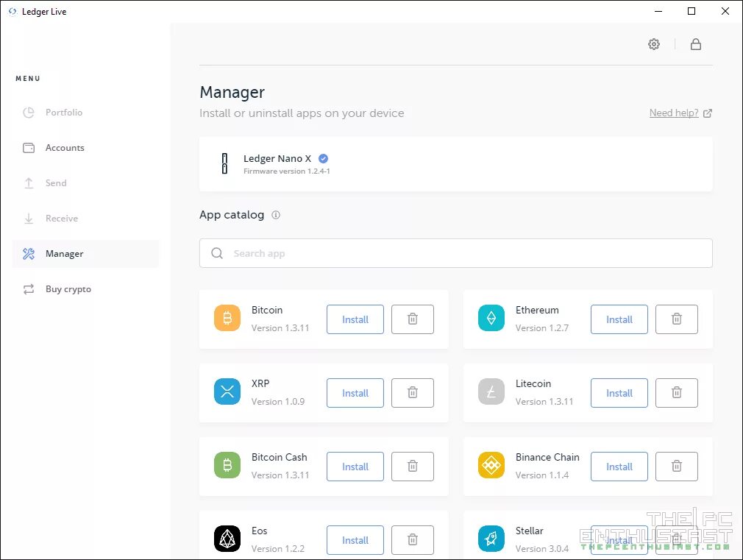Image resolution: width=743 pixels, height=560 pixels.
Task: Click the gray Litecoin app icon
Action: 491,391
